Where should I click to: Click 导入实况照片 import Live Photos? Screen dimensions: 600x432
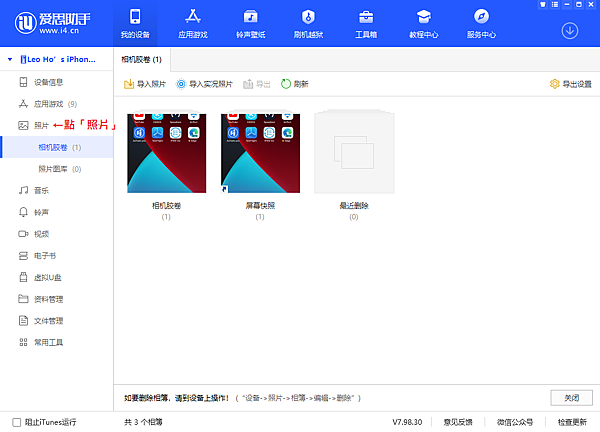204,84
